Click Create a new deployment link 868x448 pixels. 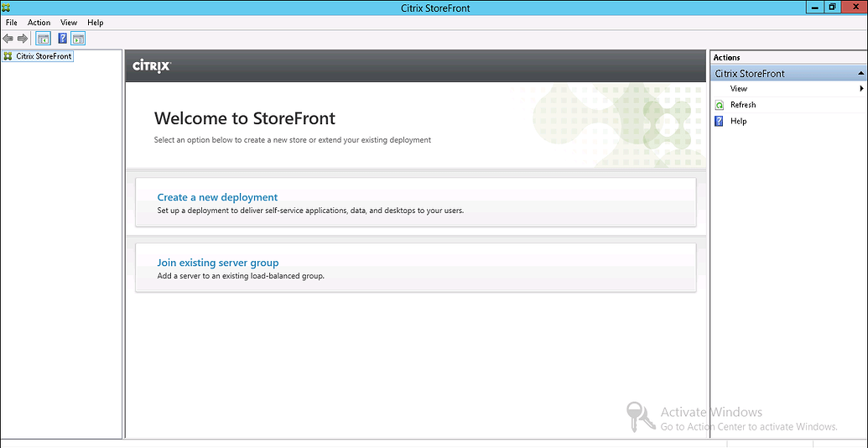pyautogui.click(x=217, y=197)
